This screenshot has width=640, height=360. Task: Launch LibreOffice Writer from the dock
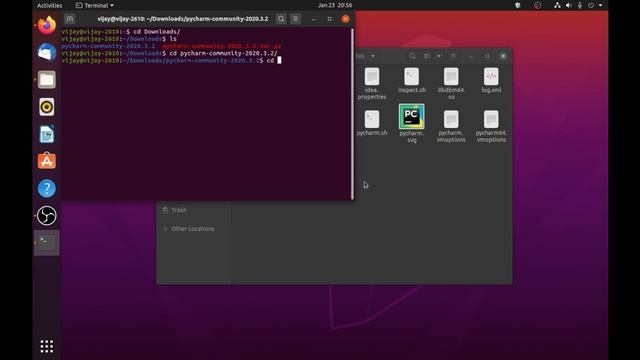[x=47, y=134]
